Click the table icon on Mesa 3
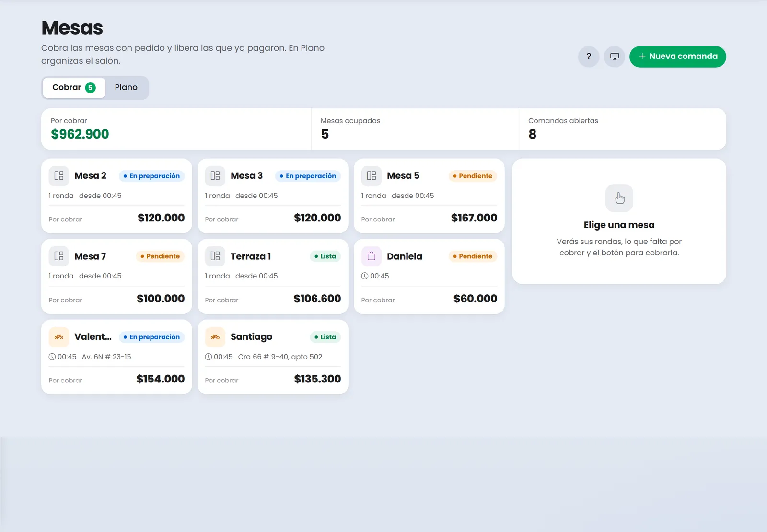The width and height of the screenshot is (767, 532). [215, 176]
